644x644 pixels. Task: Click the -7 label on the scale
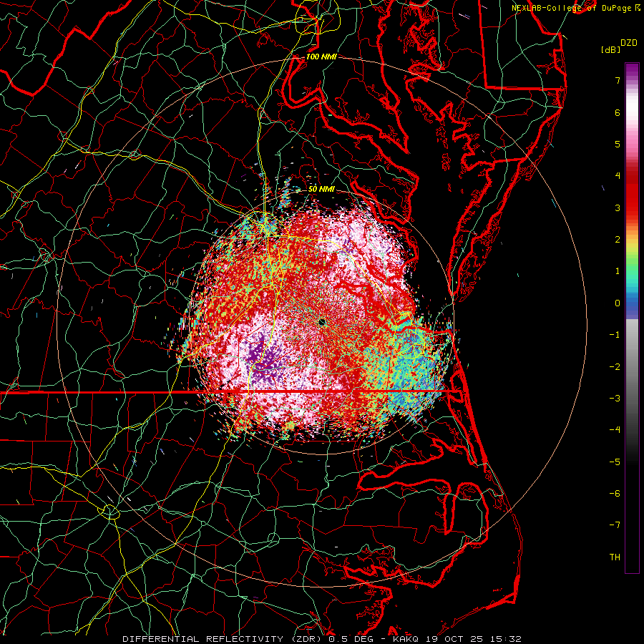pos(615,525)
